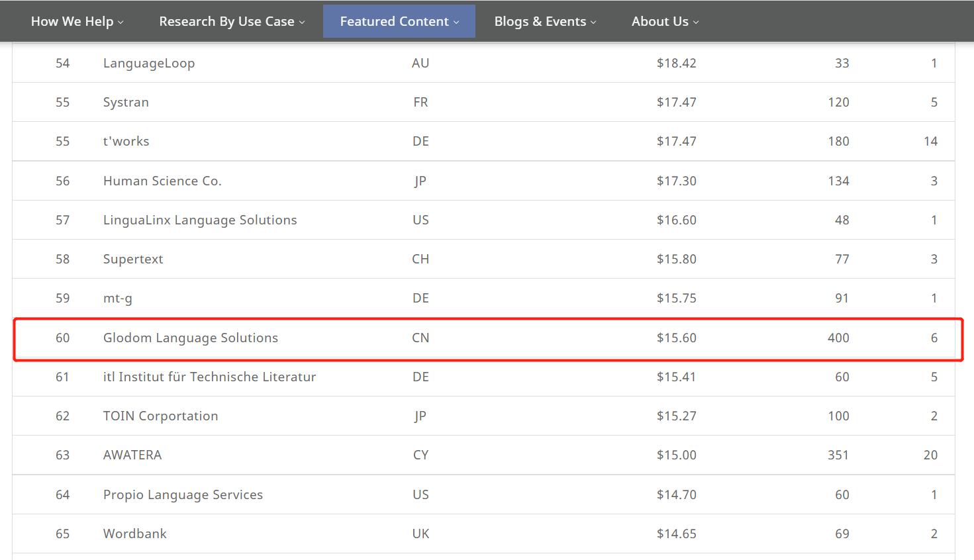Open the Glodom Language Solutions highlighted row
Screen dimensions: 974x560
pos(190,338)
